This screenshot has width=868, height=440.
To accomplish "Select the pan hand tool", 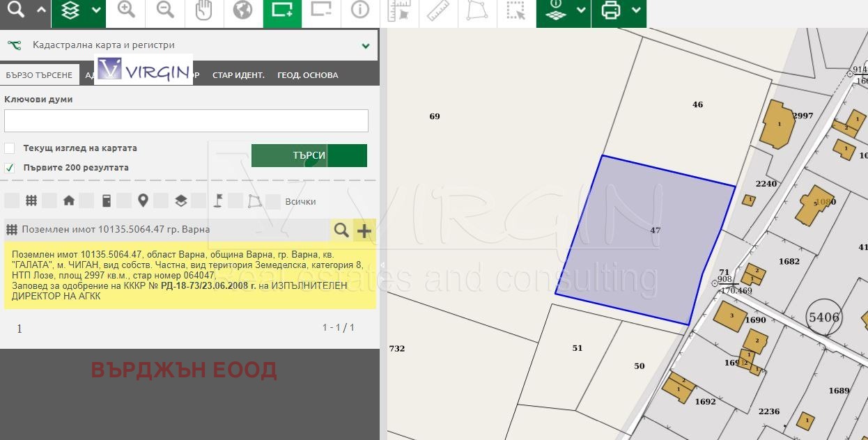I will coord(203,10).
